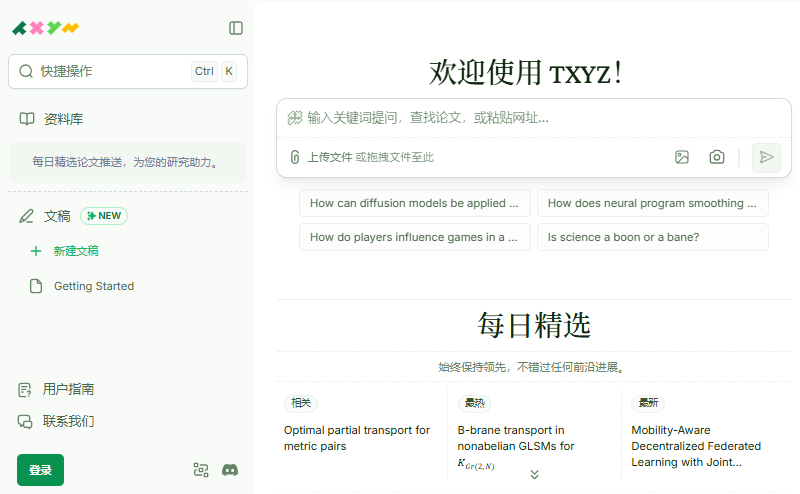Focus the keyword question input field
The height and width of the screenshot is (494, 800).
(x=534, y=118)
